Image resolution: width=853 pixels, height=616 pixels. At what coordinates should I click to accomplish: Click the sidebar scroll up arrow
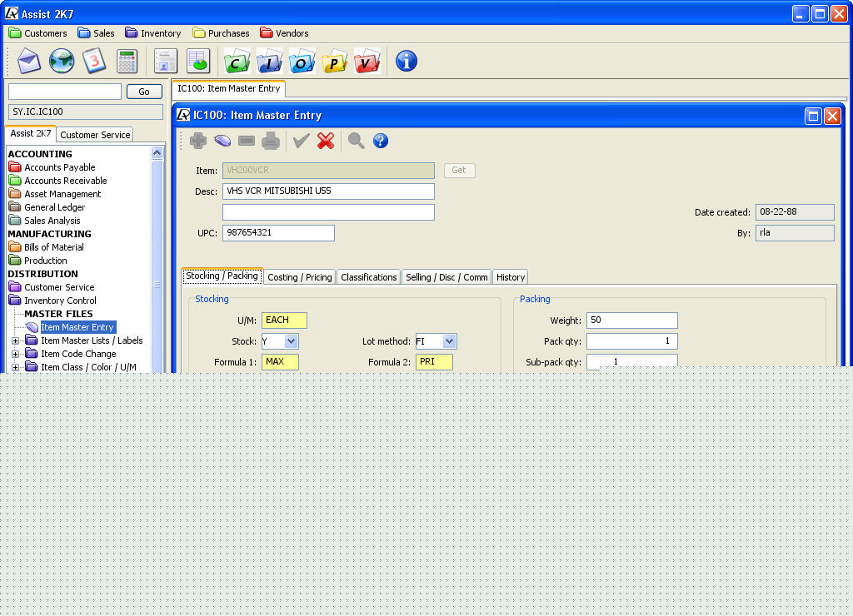pyautogui.click(x=157, y=153)
